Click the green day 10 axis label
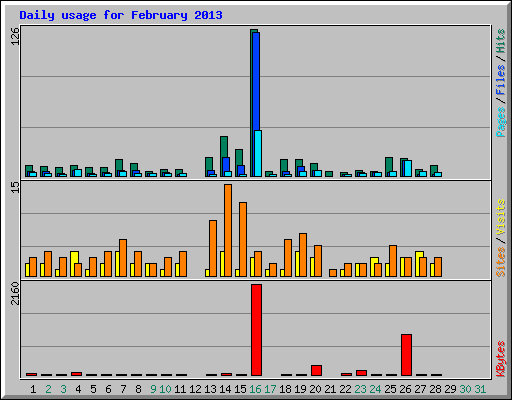Viewport: 512px width, 400px height. point(165,389)
